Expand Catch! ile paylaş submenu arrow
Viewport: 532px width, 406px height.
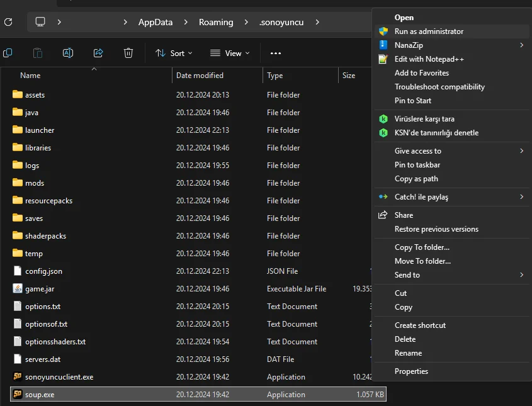click(522, 197)
